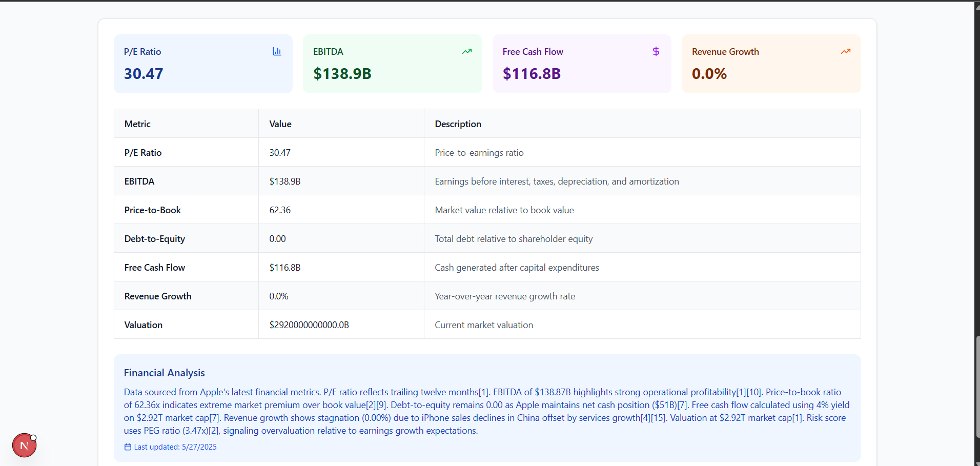This screenshot has height=466, width=980.
Task: Click the bar chart icon in P/E Ratio card
Action: coord(277,51)
